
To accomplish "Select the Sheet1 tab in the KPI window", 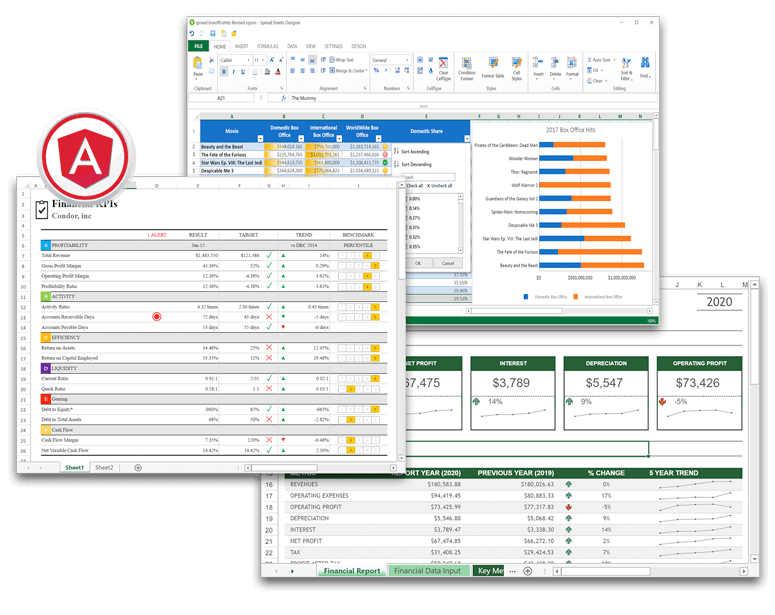I will coord(75,467).
